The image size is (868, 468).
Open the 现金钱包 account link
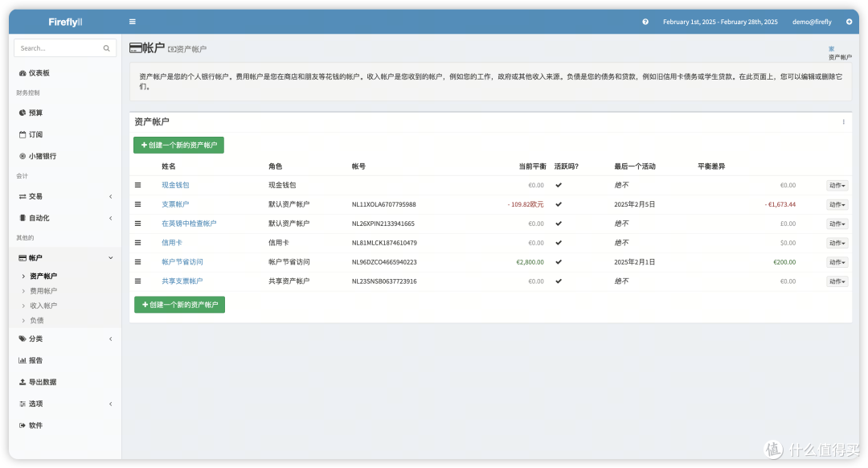175,185
